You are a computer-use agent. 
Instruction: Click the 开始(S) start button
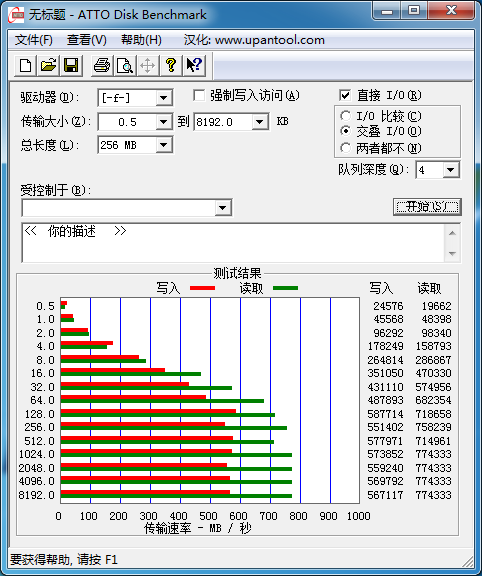[427, 207]
